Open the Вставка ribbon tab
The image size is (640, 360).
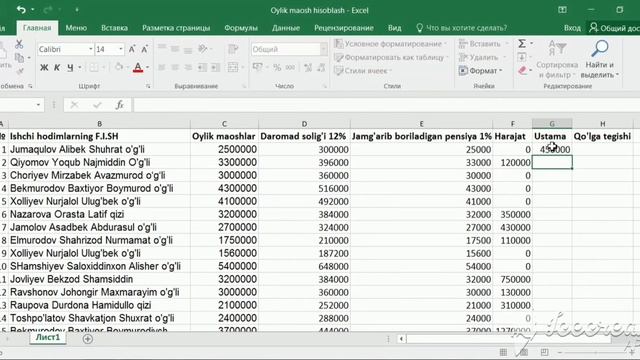(x=114, y=28)
